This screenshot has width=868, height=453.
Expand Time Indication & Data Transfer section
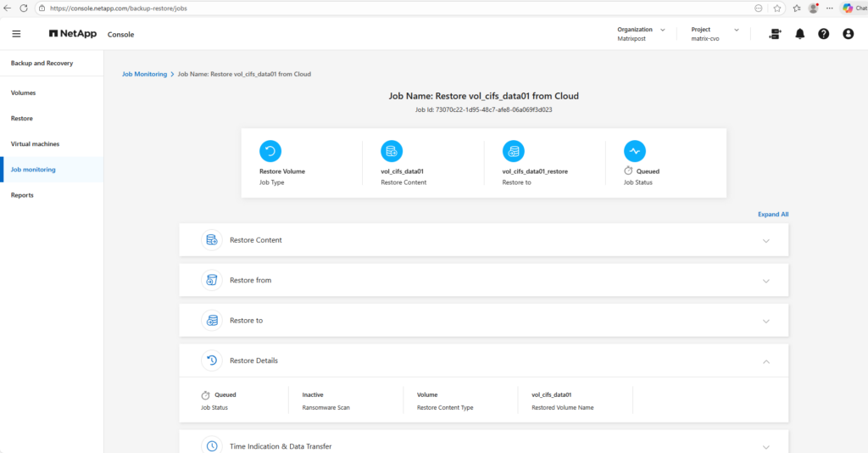(765, 446)
